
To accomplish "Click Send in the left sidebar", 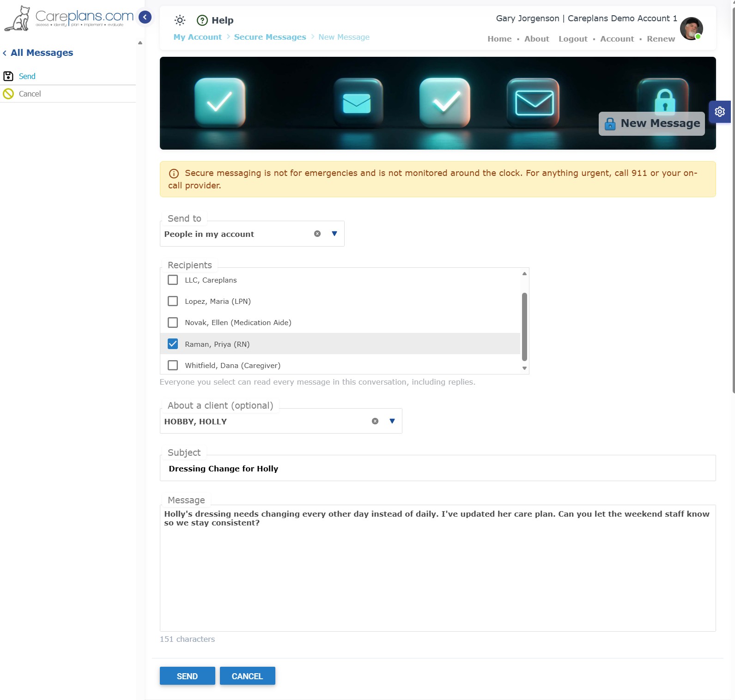I will click(27, 76).
